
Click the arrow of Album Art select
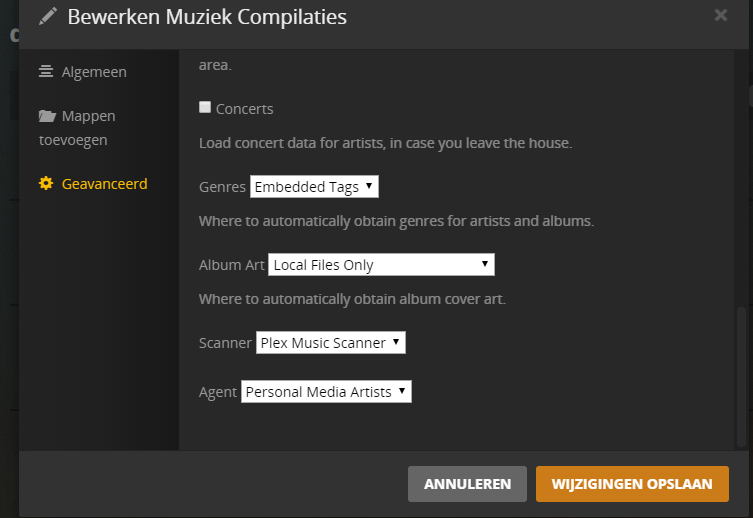click(x=485, y=264)
